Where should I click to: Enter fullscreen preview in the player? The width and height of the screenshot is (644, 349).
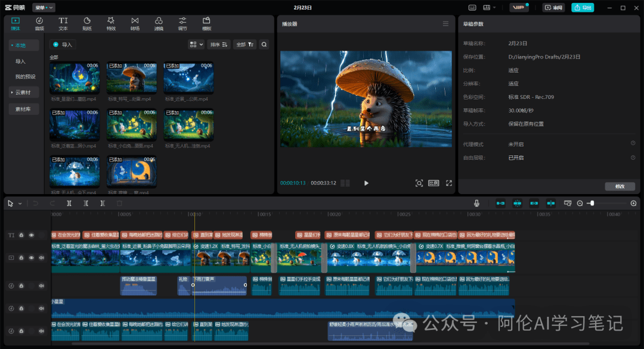[x=449, y=183]
